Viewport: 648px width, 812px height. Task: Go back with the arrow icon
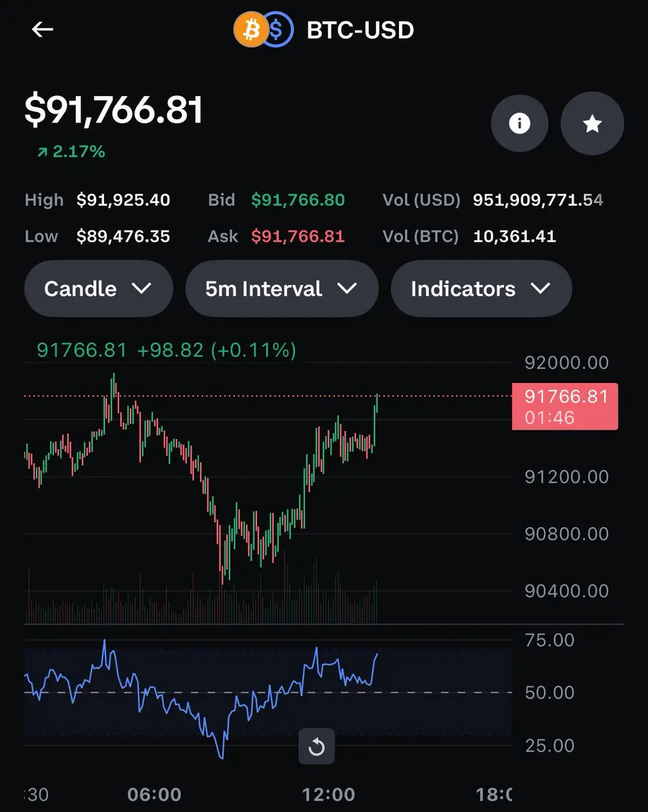[43, 29]
